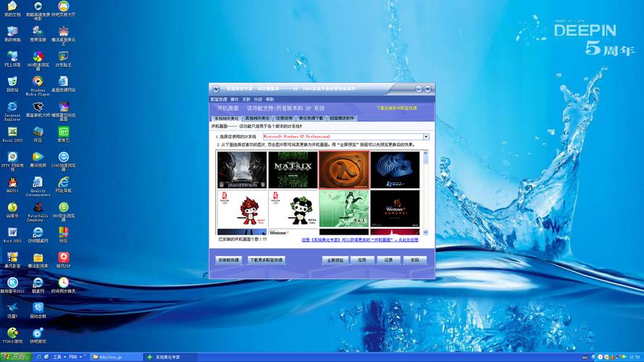Viewport: 644px width, 362px height.
Task: Open the 开始 Start menu
Action: (16, 357)
